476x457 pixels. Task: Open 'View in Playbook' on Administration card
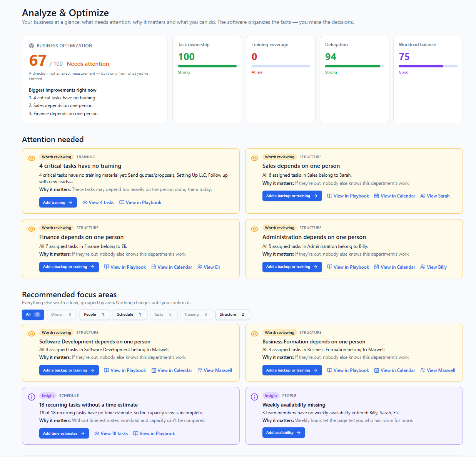[x=348, y=267]
